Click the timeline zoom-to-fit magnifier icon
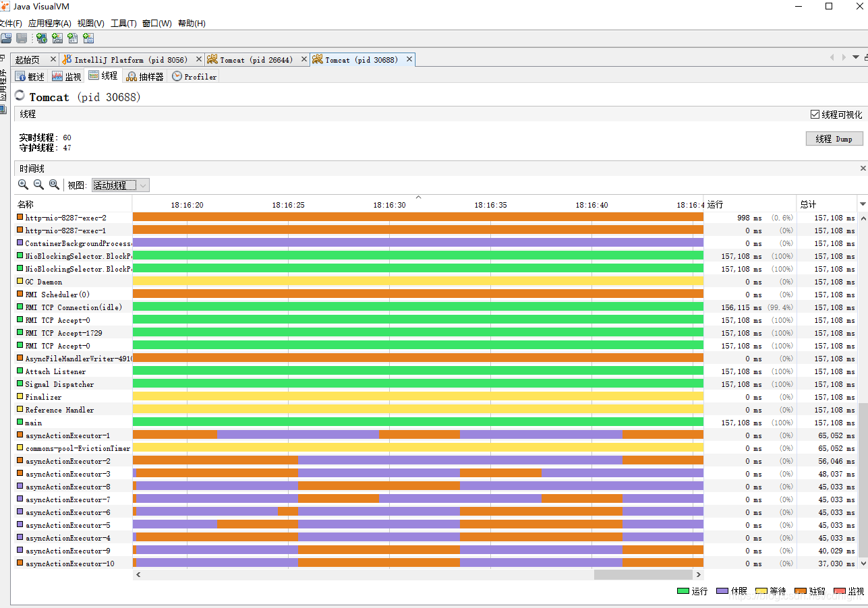868x608 pixels. [55, 185]
